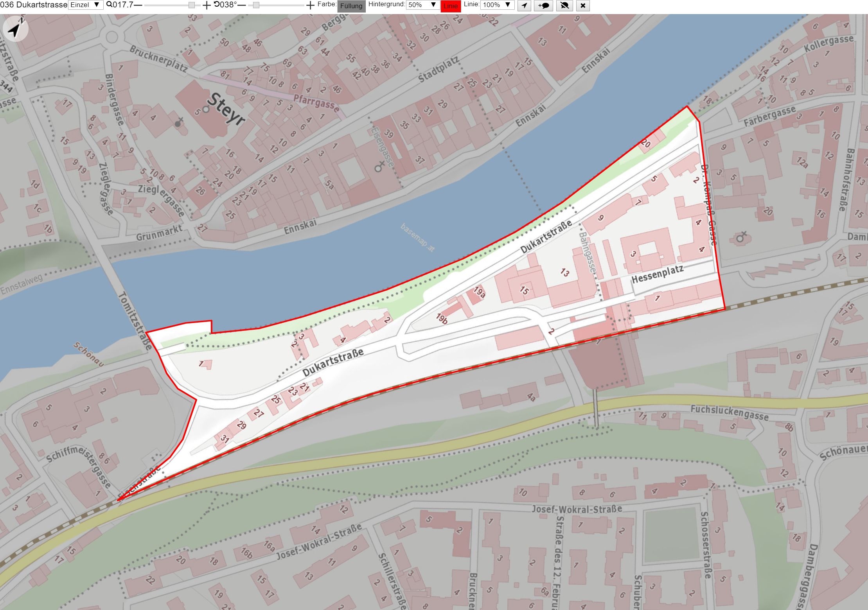This screenshot has width=868, height=610.
Task: Increase rotation with the plus icon
Action: click(310, 5)
